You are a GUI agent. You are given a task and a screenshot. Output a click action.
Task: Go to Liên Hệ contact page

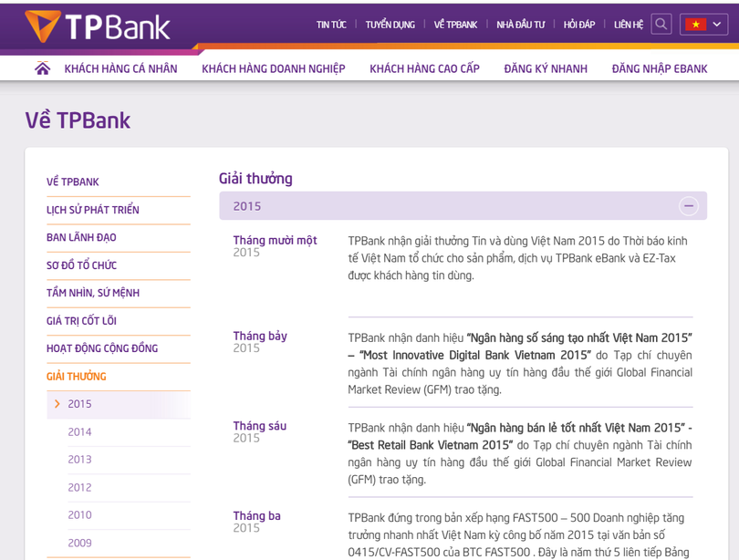[x=628, y=25]
